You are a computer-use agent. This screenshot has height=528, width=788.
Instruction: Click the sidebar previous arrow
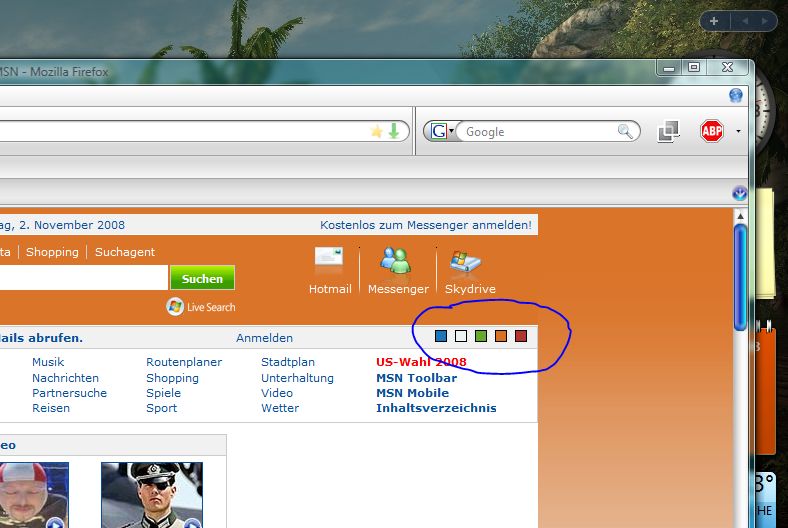[x=745, y=21]
